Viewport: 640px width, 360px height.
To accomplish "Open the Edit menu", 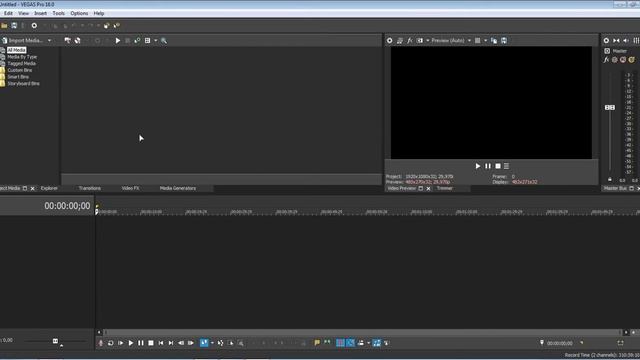I will pos(8,13).
